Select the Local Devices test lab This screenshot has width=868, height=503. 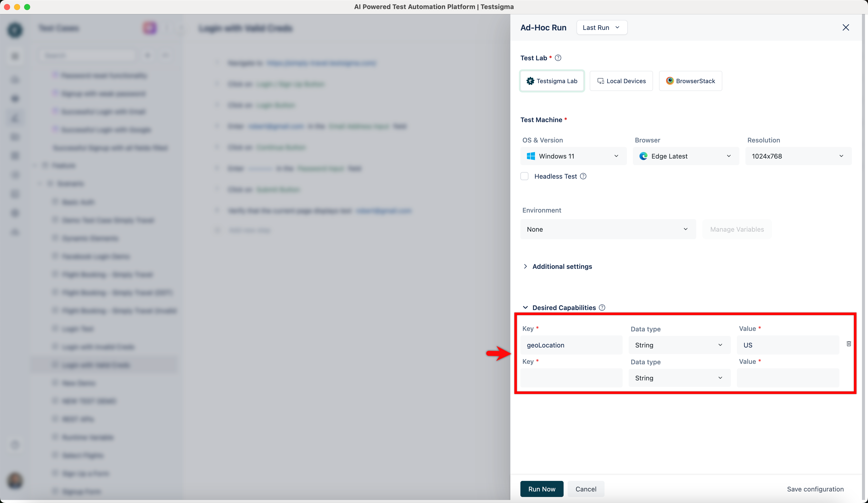(621, 81)
